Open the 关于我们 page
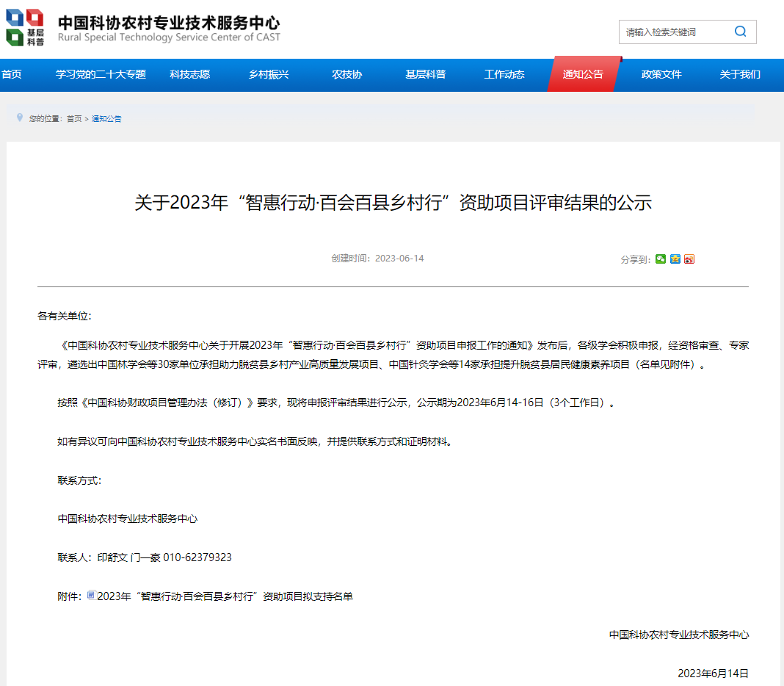 pyautogui.click(x=740, y=74)
